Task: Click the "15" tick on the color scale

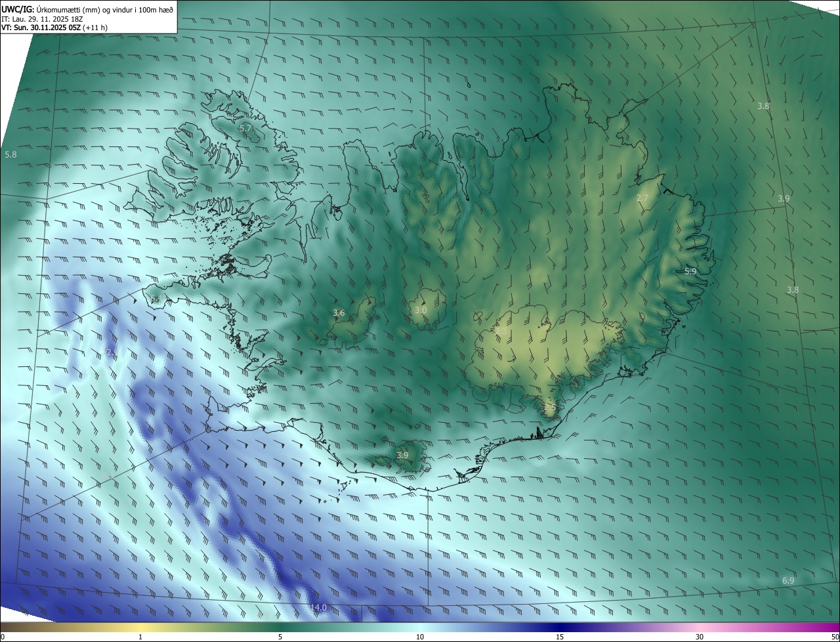Action: pyautogui.click(x=560, y=637)
